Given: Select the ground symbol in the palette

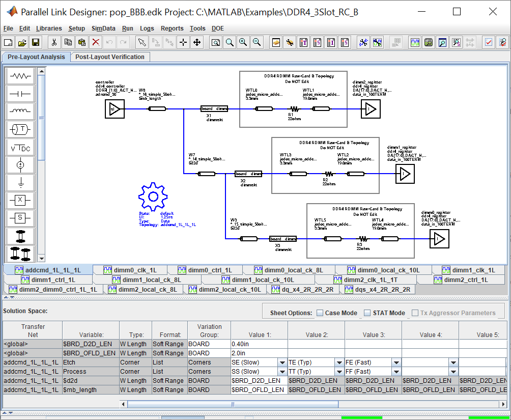Looking at the screenshot, I should (20, 182).
